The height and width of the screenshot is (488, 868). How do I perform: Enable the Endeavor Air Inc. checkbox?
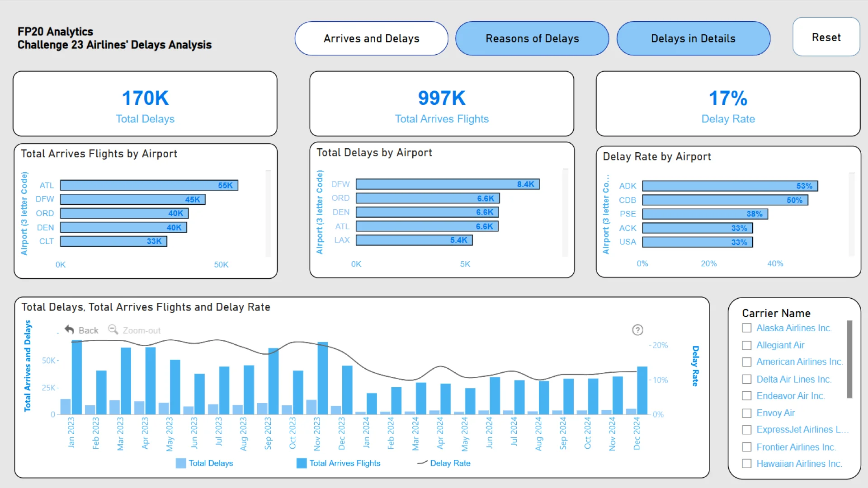tap(747, 396)
